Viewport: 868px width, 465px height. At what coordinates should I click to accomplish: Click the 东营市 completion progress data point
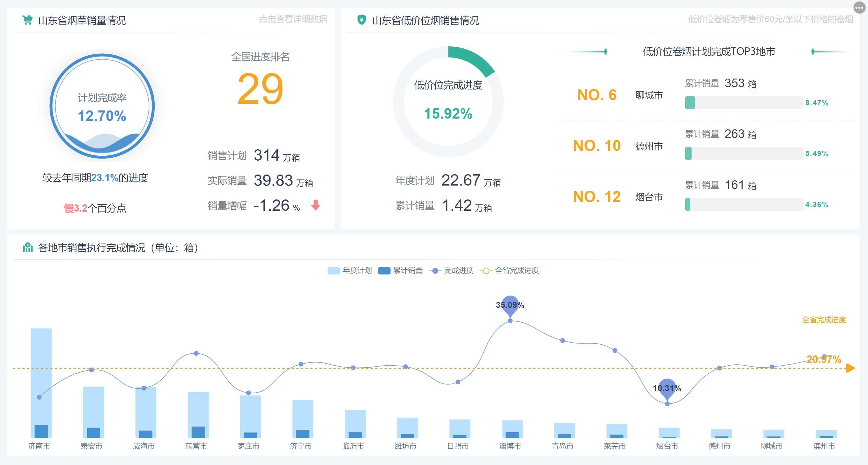tap(196, 353)
